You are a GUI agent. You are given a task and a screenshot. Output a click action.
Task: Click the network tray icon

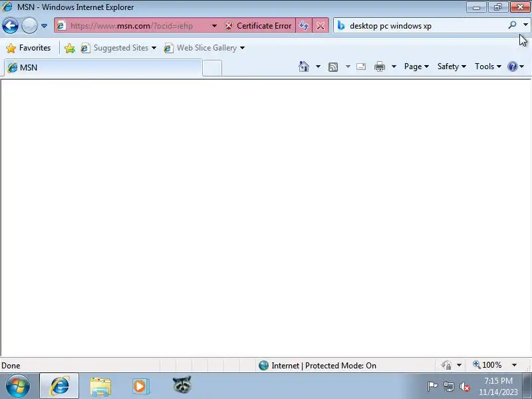[448, 386]
